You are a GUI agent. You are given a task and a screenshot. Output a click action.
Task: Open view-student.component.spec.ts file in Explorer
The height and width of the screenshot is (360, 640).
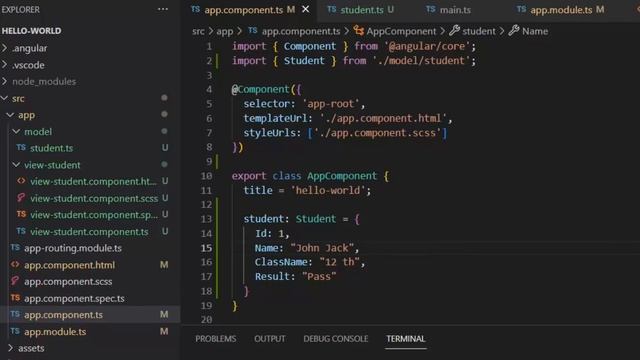click(x=94, y=215)
